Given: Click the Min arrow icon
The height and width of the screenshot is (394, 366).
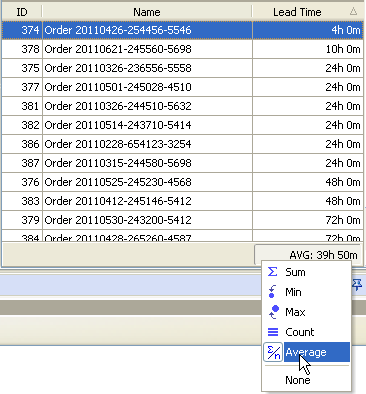Looking at the screenshot, I should (272, 292).
